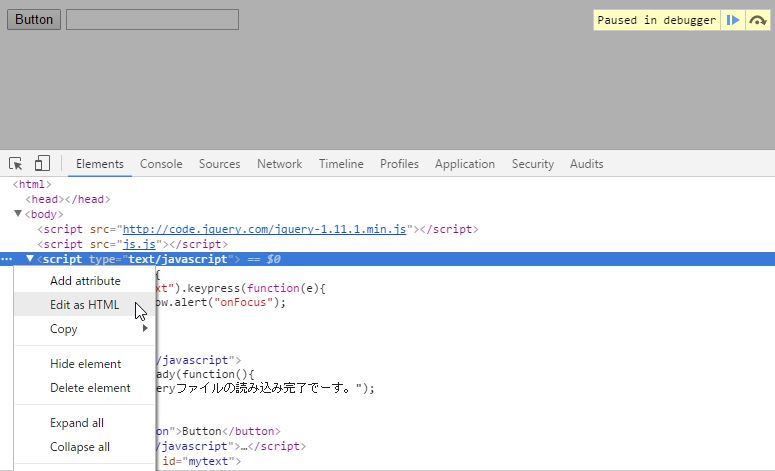Open the Application tab
Image resolution: width=775 pixels, height=471 pixels.
coord(465,164)
